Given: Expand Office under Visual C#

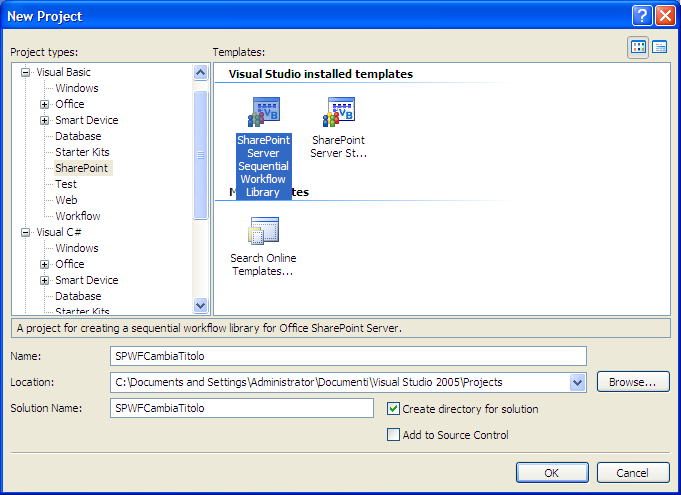Looking at the screenshot, I should coord(44,264).
